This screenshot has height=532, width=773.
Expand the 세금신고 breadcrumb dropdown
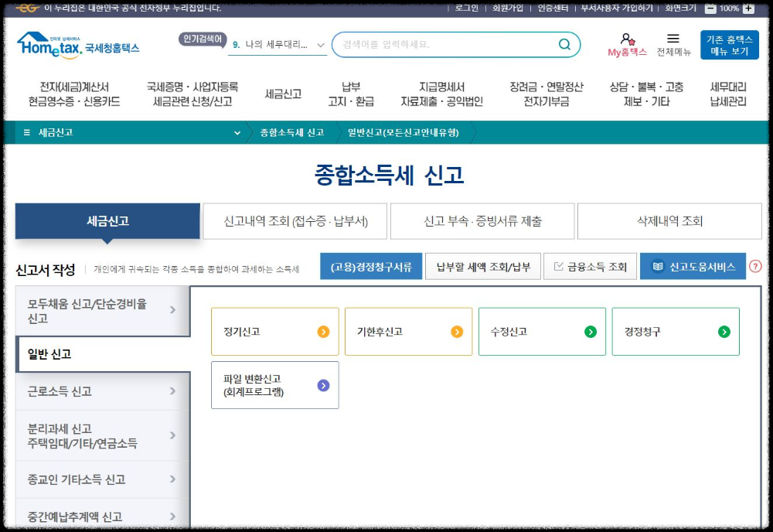tap(238, 132)
